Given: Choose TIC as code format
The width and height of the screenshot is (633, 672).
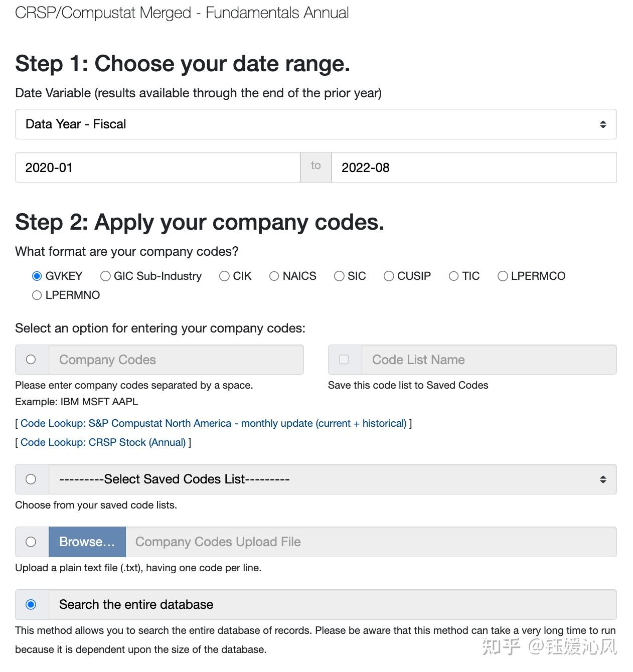Looking at the screenshot, I should [453, 276].
